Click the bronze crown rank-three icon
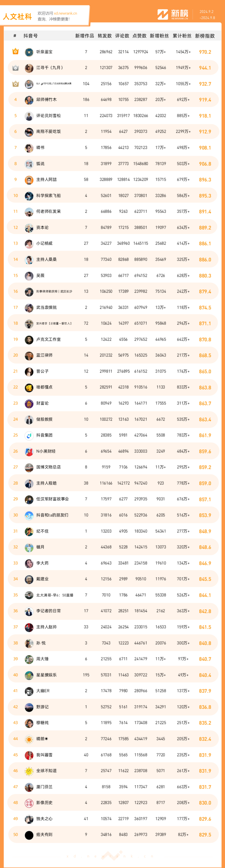The height and width of the screenshot is (868, 225). pyautogui.click(x=15, y=84)
